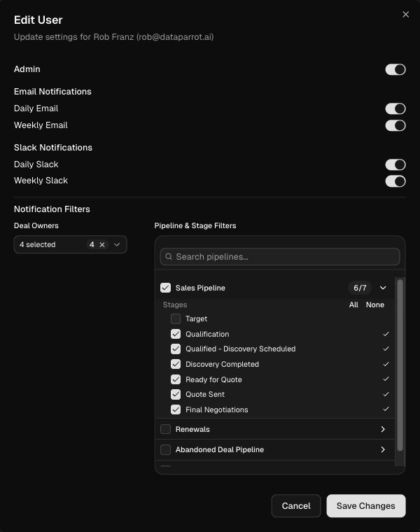Viewport: 420px width, 532px height.
Task: Click the checkmark beside Final Negotiations
Action: pyautogui.click(x=386, y=409)
